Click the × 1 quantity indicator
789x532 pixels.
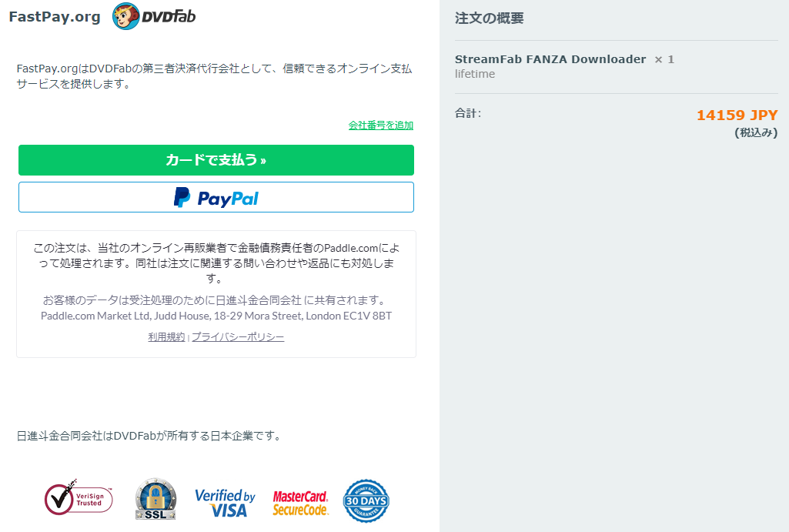point(664,59)
